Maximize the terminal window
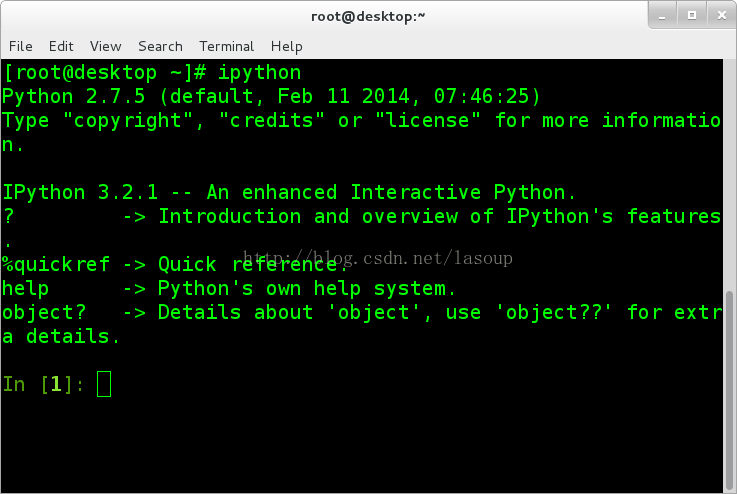This screenshot has height=494, width=737. point(690,15)
